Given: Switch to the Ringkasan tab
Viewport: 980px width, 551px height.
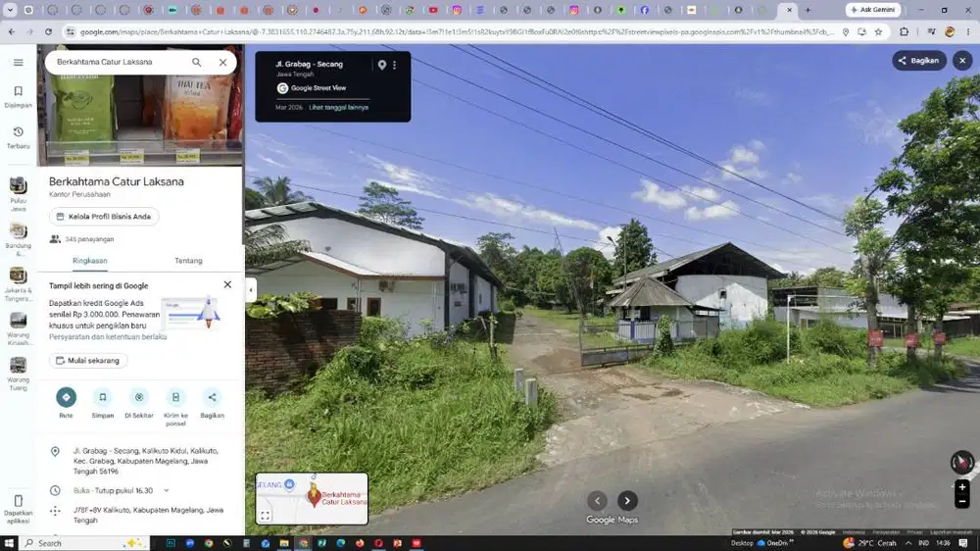Looking at the screenshot, I should coord(90,261).
